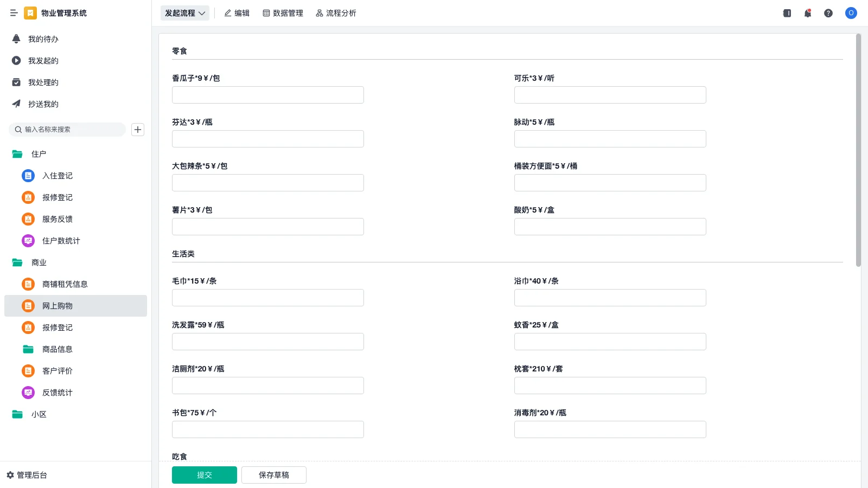Click the 提交 button
This screenshot has width=868, height=488.
(204, 475)
